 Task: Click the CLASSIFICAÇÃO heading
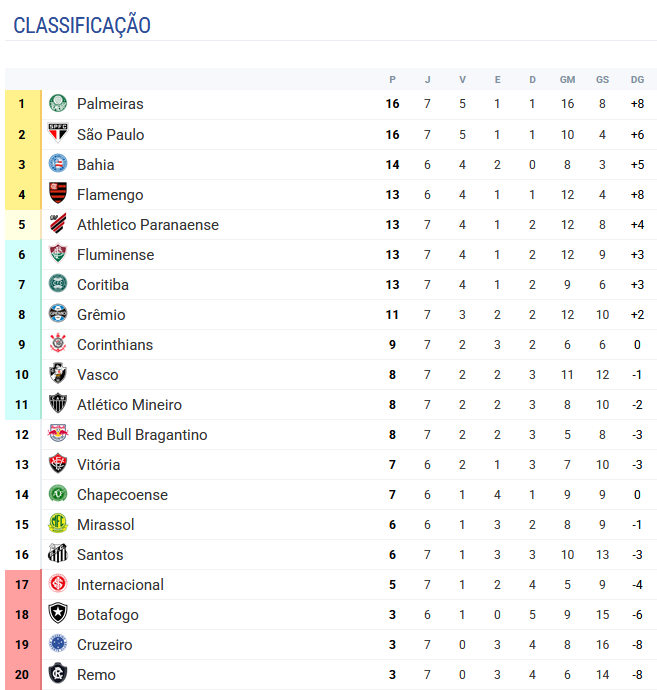pyautogui.click(x=82, y=25)
